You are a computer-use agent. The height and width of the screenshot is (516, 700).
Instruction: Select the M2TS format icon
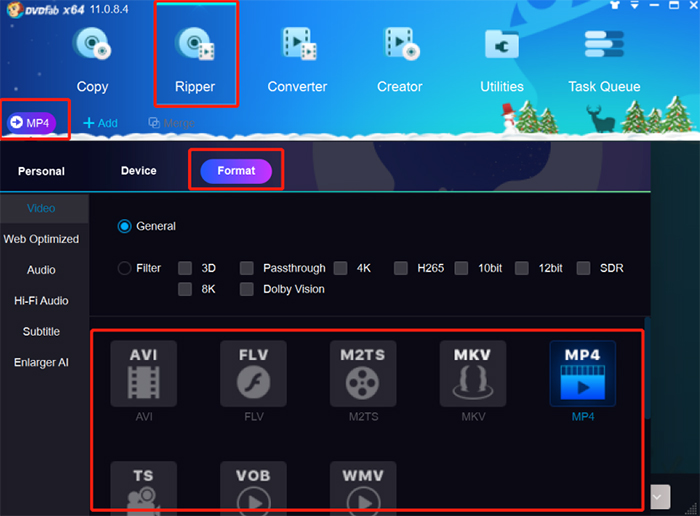pyautogui.click(x=363, y=374)
